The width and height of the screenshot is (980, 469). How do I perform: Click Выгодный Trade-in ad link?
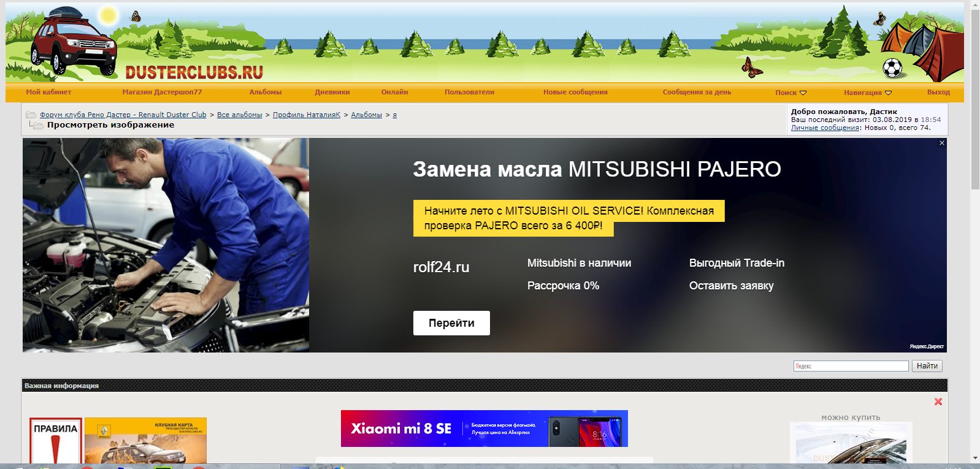pyautogui.click(x=737, y=263)
